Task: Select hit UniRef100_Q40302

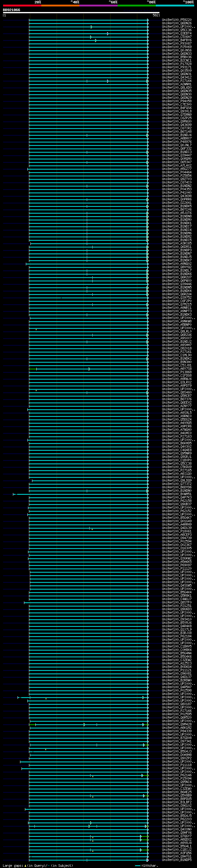Action: (177, 446)
